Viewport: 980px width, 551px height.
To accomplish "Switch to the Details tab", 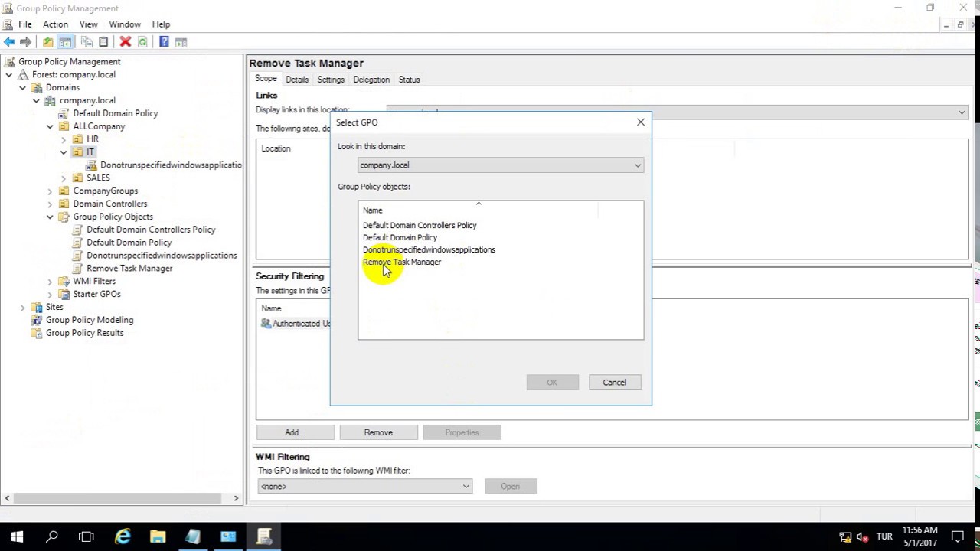I will 297,80.
